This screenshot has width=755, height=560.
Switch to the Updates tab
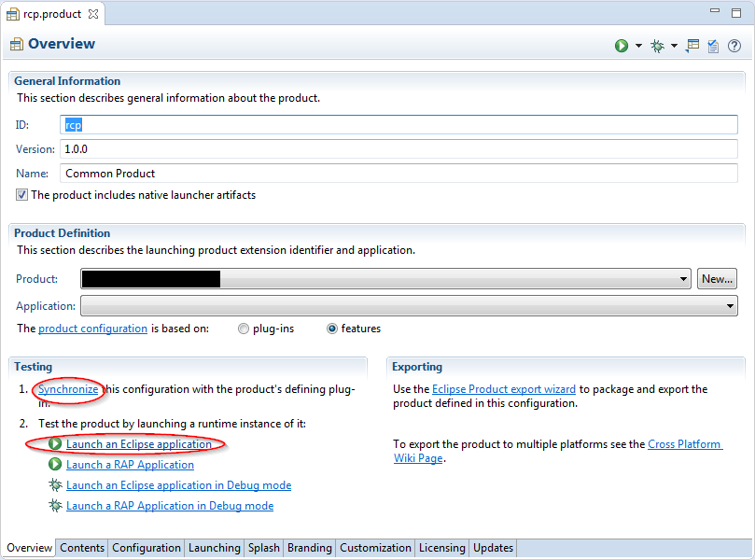(x=493, y=548)
